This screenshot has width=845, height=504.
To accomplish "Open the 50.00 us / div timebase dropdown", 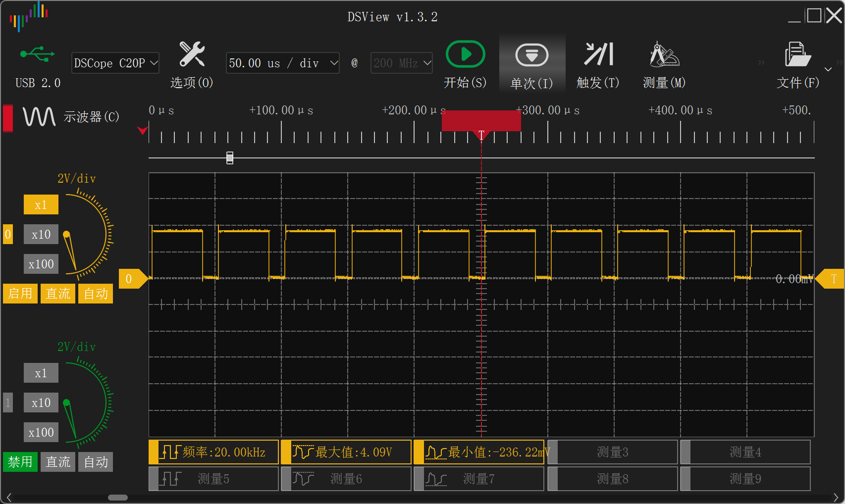I will tap(283, 63).
